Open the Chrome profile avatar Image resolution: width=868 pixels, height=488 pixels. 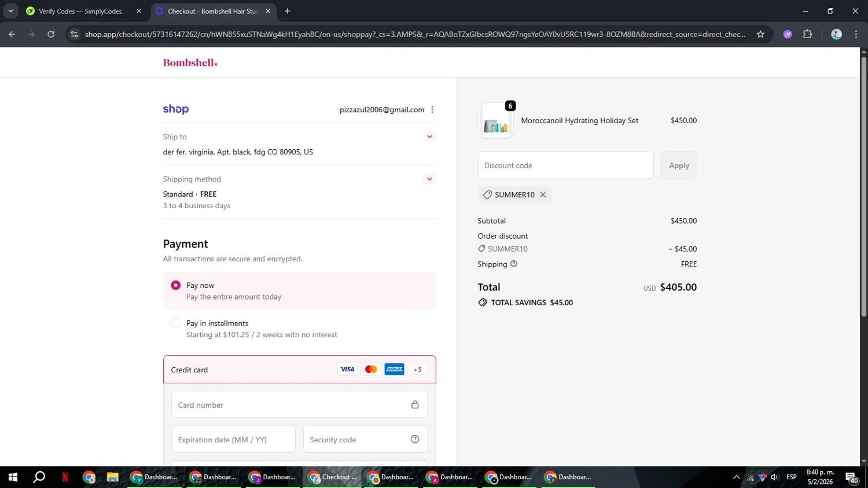836,34
